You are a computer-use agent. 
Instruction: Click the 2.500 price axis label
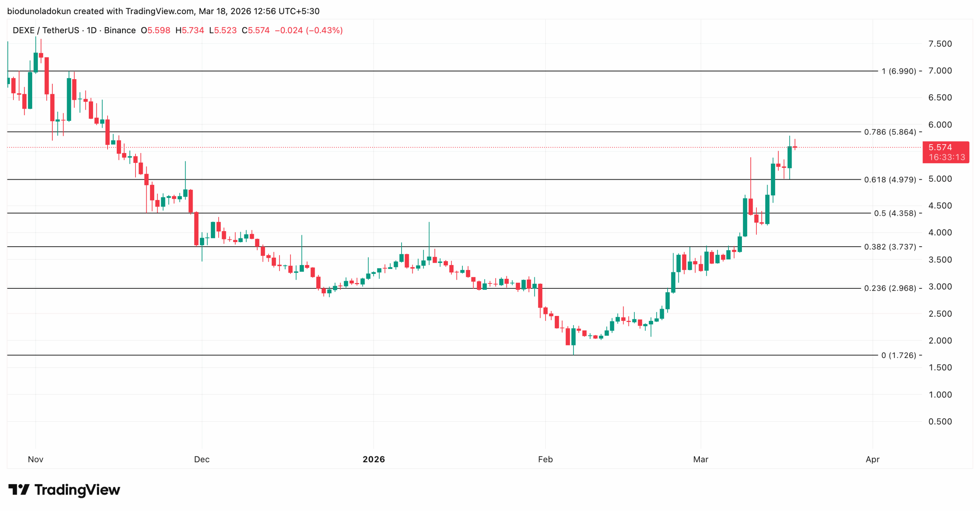[940, 314]
